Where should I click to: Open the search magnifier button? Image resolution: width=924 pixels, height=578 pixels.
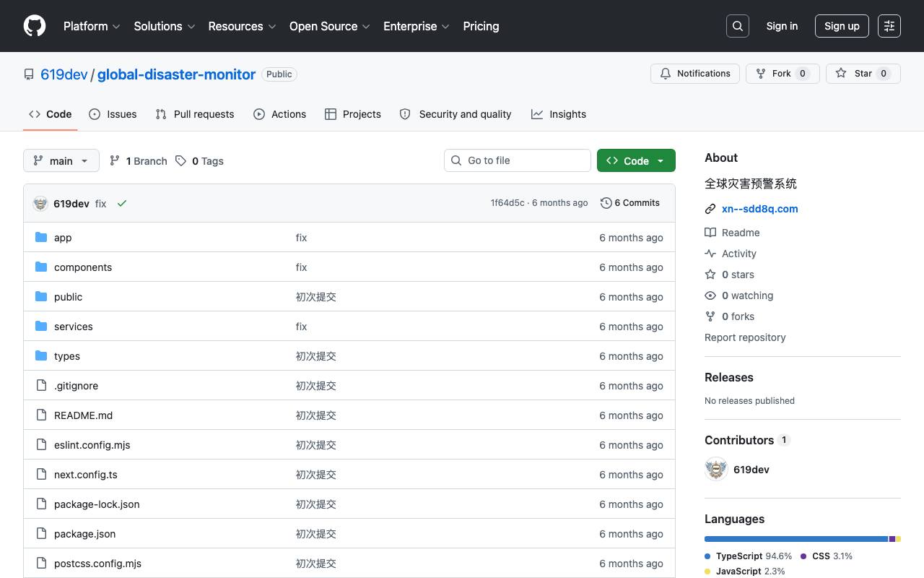pyautogui.click(x=738, y=26)
